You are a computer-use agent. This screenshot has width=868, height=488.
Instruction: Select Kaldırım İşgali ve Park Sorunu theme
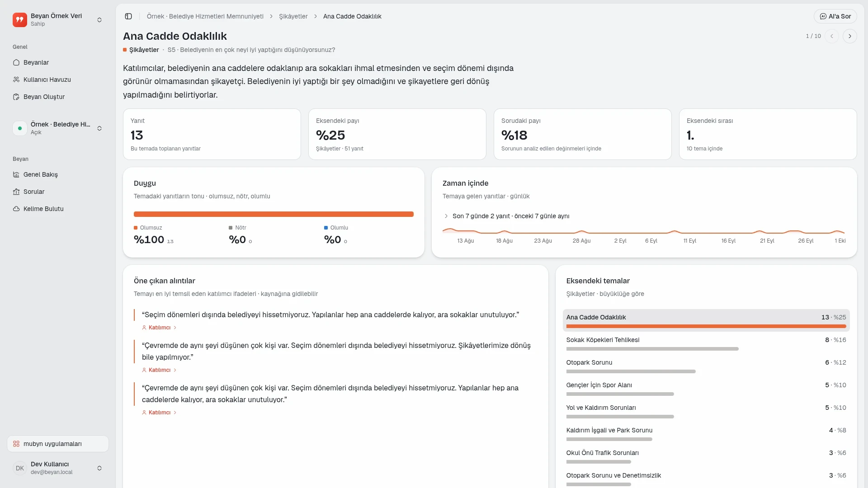click(706, 434)
